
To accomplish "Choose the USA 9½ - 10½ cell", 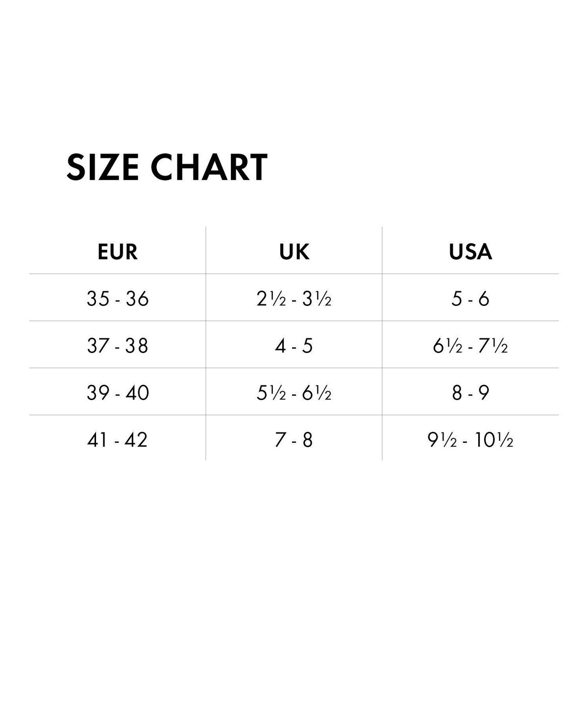I will point(470,440).
